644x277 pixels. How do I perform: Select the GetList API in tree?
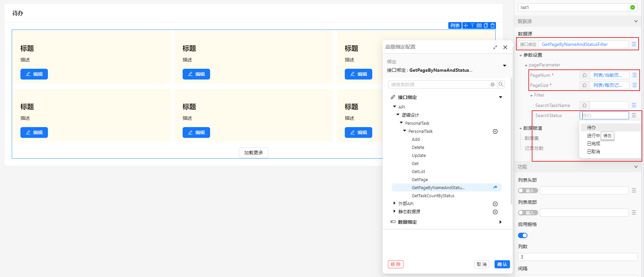[x=418, y=172]
